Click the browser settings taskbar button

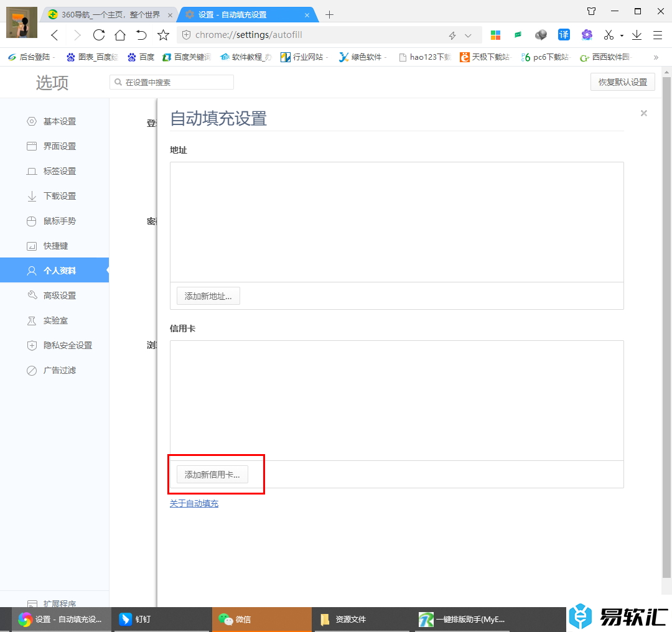pyautogui.click(x=61, y=620)
